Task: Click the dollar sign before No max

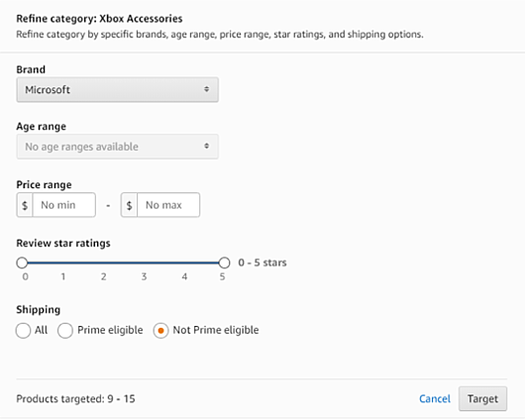Action: click(x=129, y=205)
